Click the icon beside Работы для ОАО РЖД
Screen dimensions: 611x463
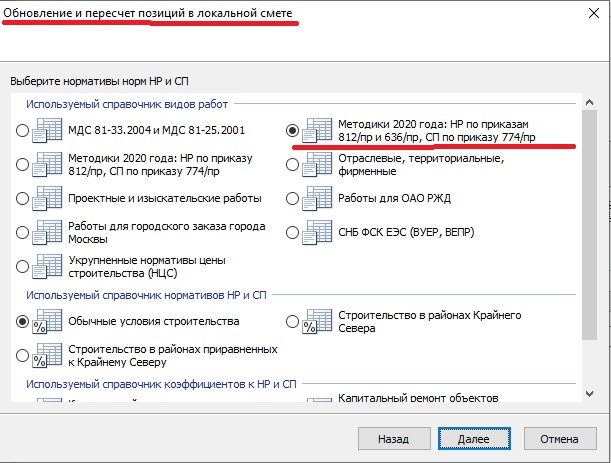coord(318,198)
